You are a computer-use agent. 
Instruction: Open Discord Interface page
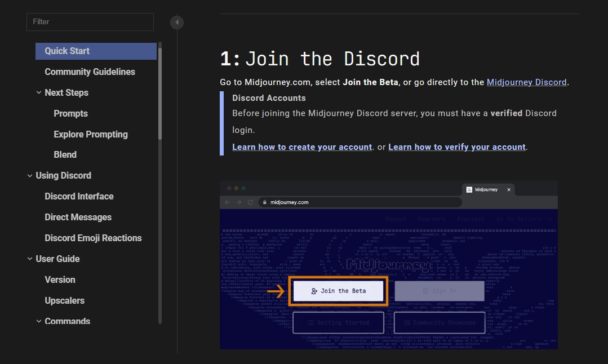point(79,196)
